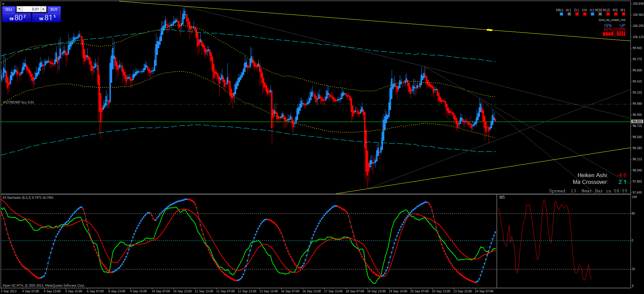The width and height of the screenshot is (644, 294).
Task: Click the M30 gray trend indicator square
Action: click(x=600, y=14)
